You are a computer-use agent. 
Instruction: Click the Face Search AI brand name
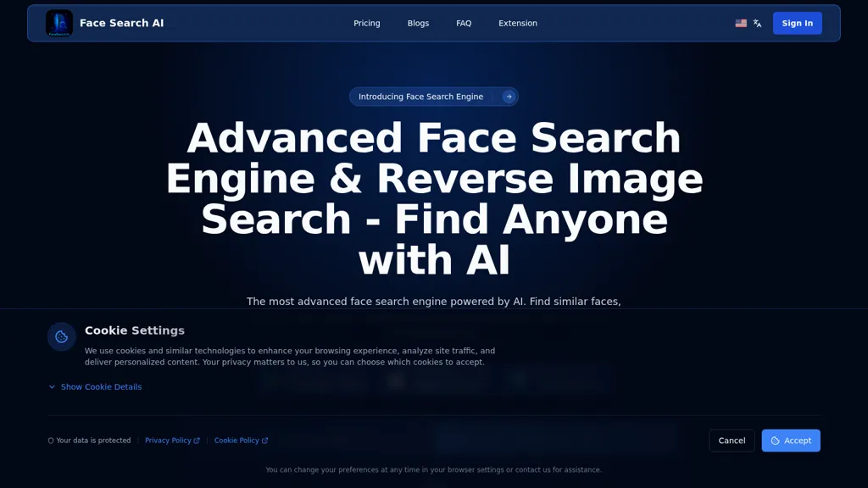tap(122, 23)
